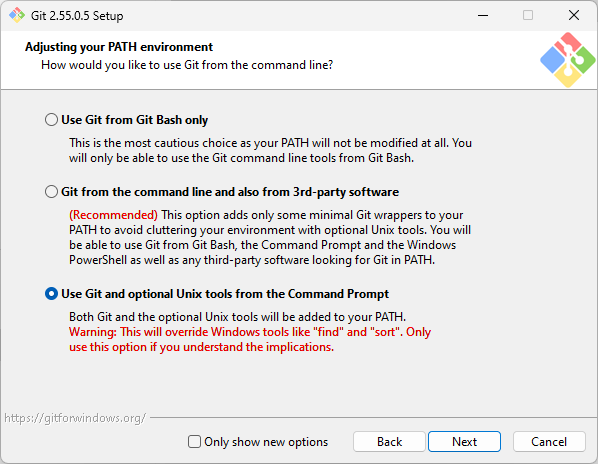Click the 'most cautious choice' description text
598x464 pixels.
(270, 150)
